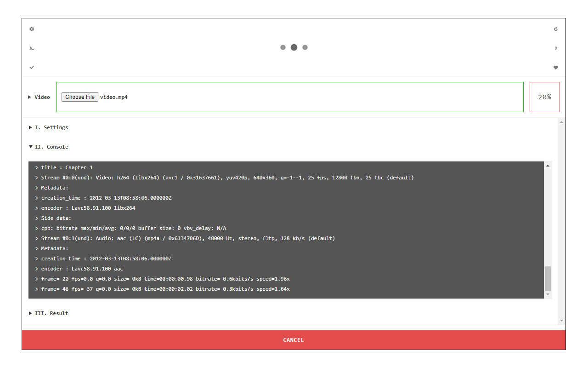The height and width of the screenshot is (368, 588).
Task: Click the terminal console icon
Action: click(32, 48)
